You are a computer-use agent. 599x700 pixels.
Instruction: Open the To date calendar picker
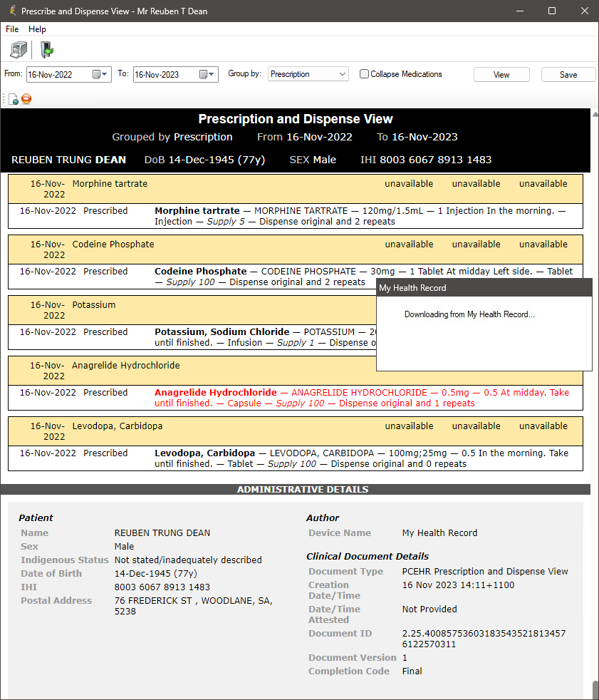(207, 75)
